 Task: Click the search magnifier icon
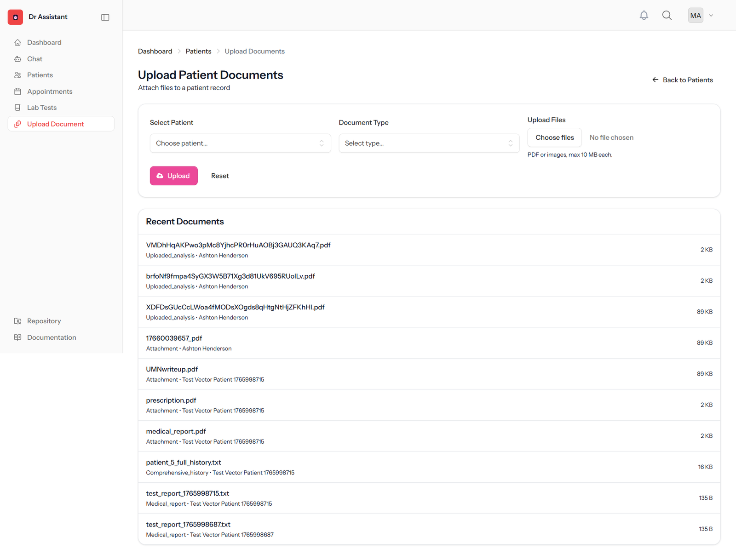point(667,16)
